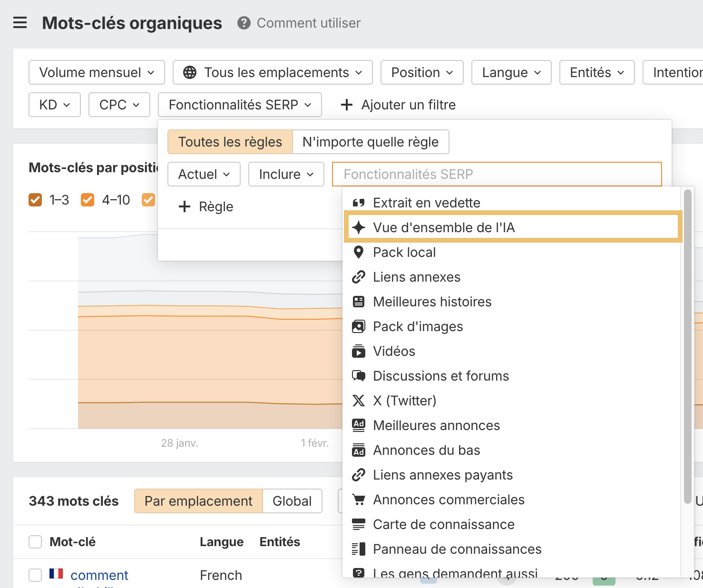Switch to N'importe quelle règle tab
Viewport: 703px width, 588px height.
click(x=371, y=142)
